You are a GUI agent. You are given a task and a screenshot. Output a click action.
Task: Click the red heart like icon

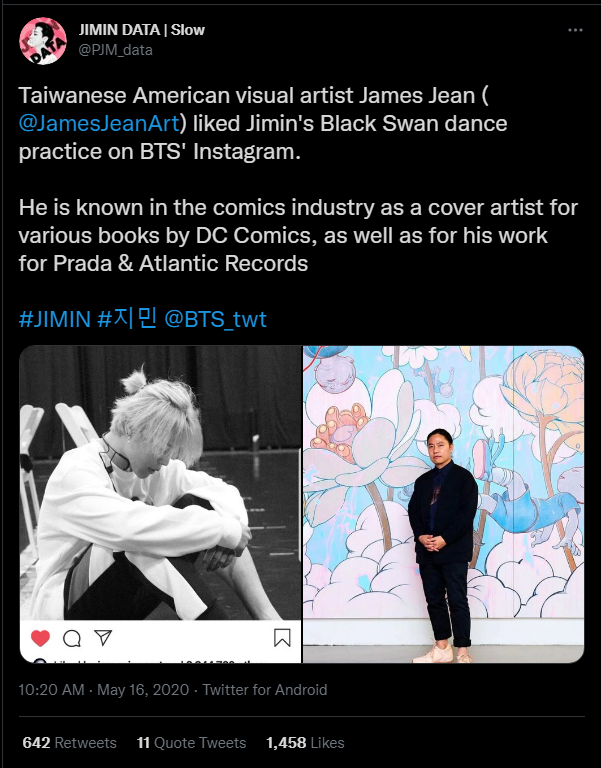40,638
